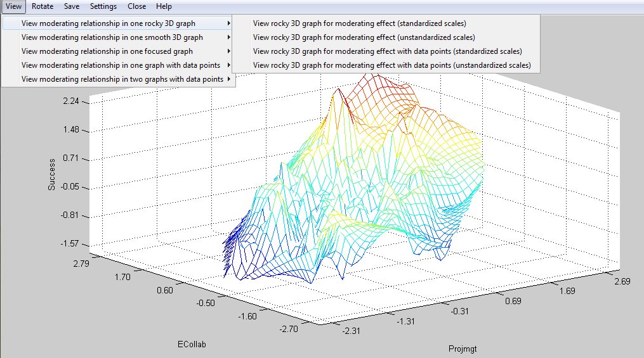Select 'View moderating relationship in one rocky 3D graph'
Screen dimensions: 644x358
[x=108, y=23]
